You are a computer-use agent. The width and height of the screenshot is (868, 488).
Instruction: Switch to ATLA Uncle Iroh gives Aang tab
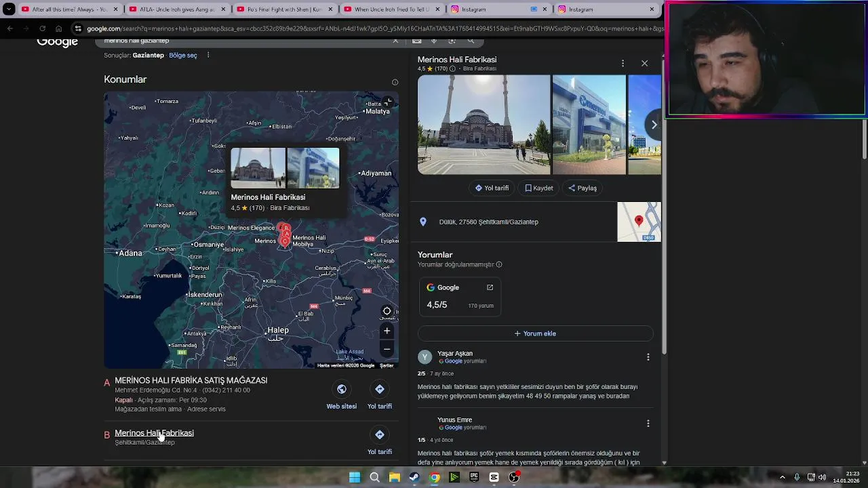[176, 9]
